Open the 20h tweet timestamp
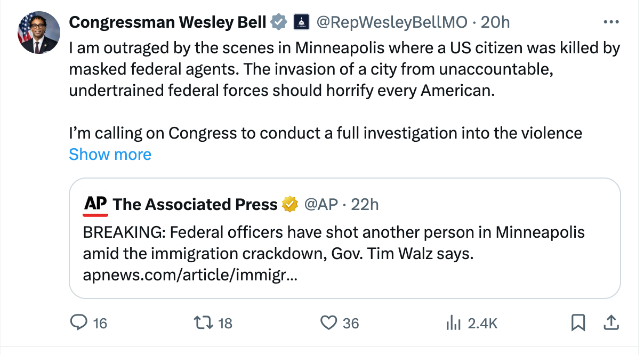 (495, 22)
